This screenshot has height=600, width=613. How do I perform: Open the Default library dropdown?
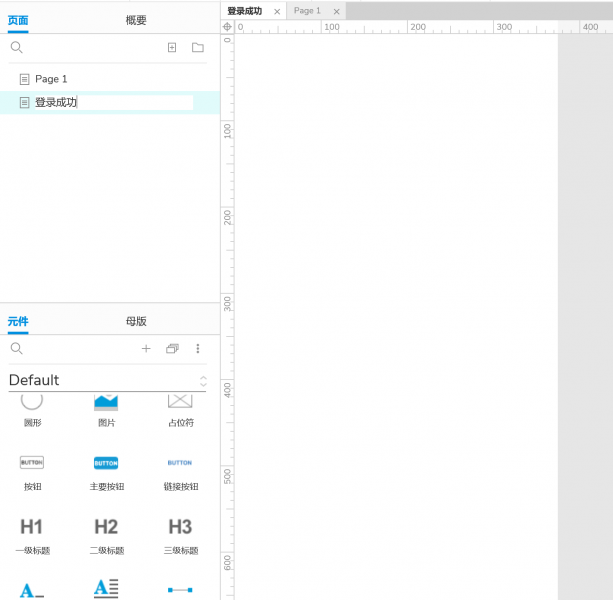pyautogui.click(x=108, y=380)
